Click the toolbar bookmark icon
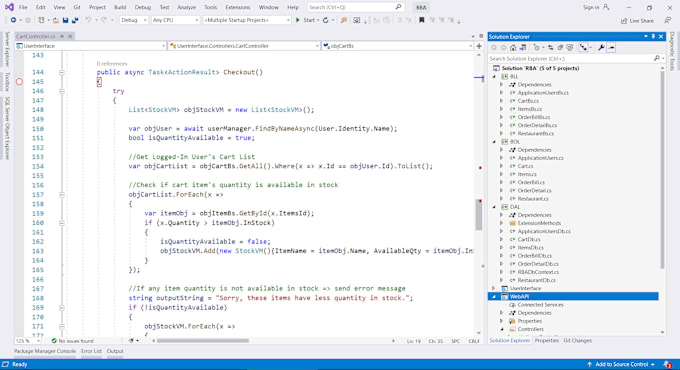The width and height of the screenshot is (680, 370). click(421, 20)
